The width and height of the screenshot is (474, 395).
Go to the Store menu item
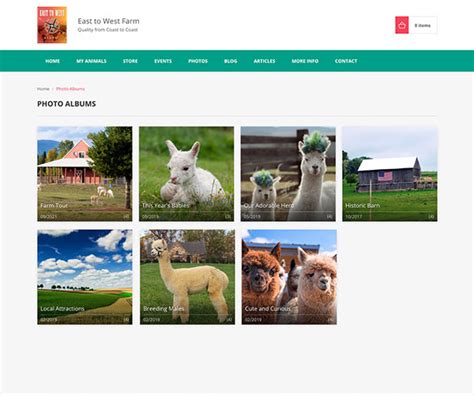click(x=130, y=61)
